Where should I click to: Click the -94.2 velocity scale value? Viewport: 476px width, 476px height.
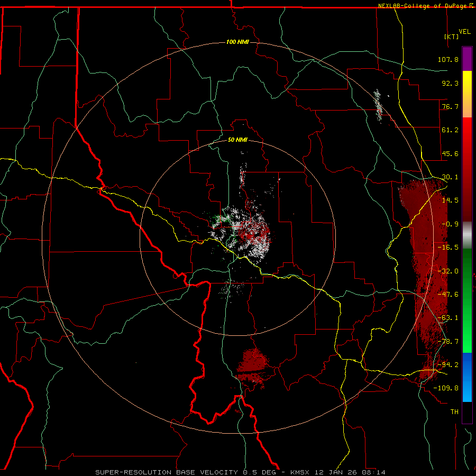(x=448, y=365)
